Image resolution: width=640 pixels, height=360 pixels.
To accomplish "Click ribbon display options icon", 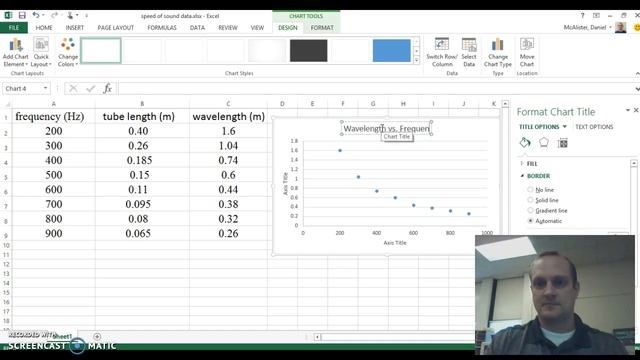I will 596,16.
